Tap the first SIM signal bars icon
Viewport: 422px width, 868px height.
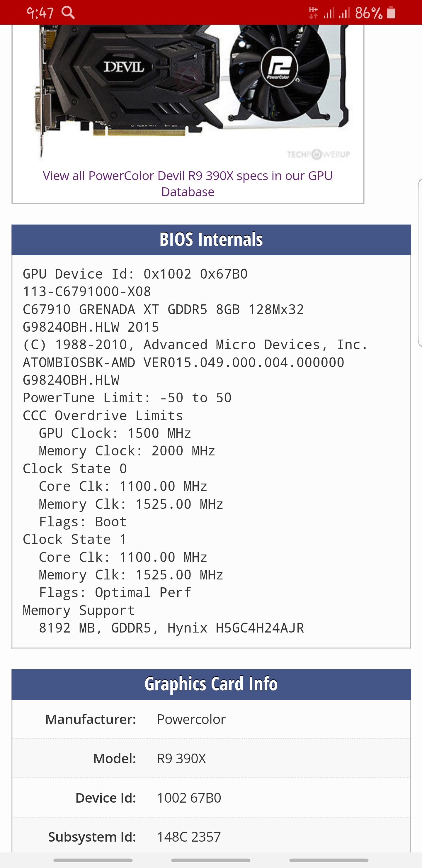[329, 13]
